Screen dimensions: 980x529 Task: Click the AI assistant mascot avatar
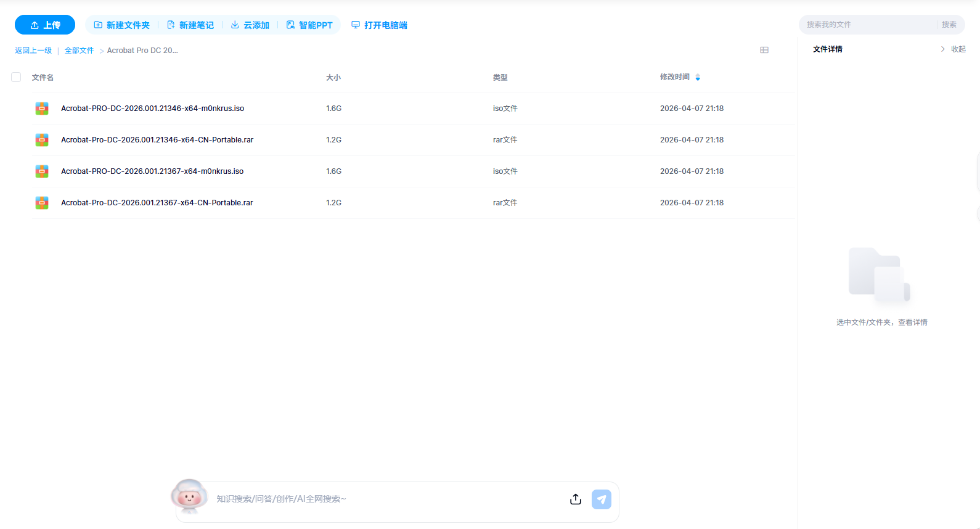pyautogui.click(x=189, y=496)
